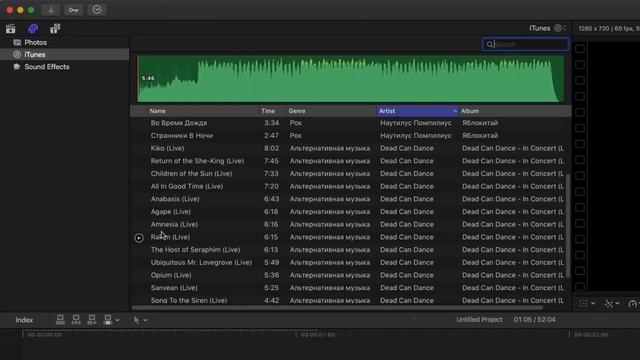Select All In Good Time (Live)
Viewport: 640px width, 360px height.
[x=187, y=186]
